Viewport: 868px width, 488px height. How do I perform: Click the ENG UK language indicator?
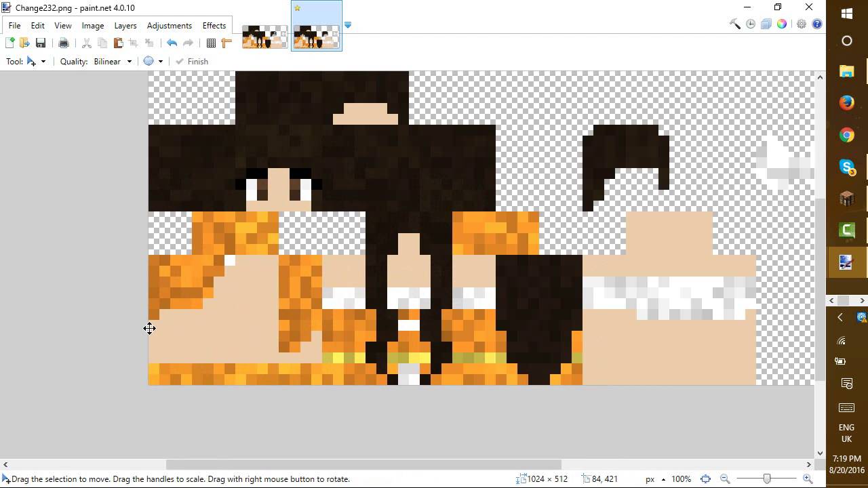click(847, 433)
